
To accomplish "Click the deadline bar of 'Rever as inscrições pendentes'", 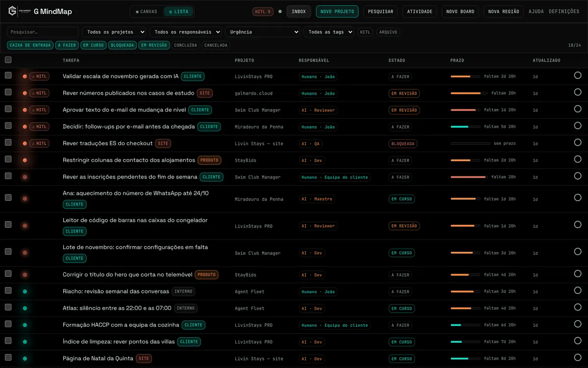I will (x=469, y=177).
